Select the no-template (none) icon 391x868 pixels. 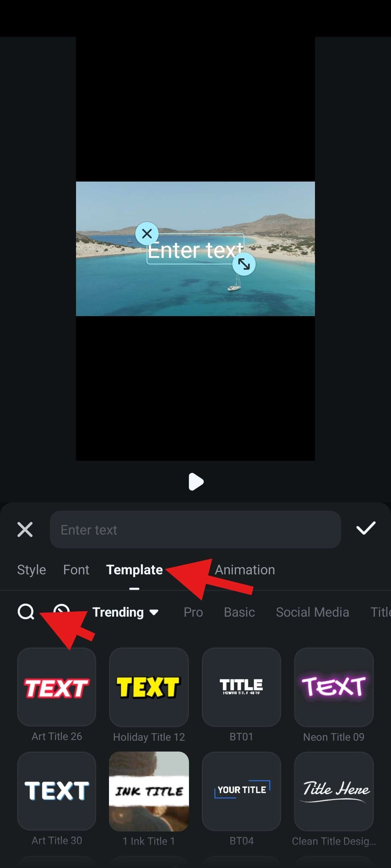[62, 611]
